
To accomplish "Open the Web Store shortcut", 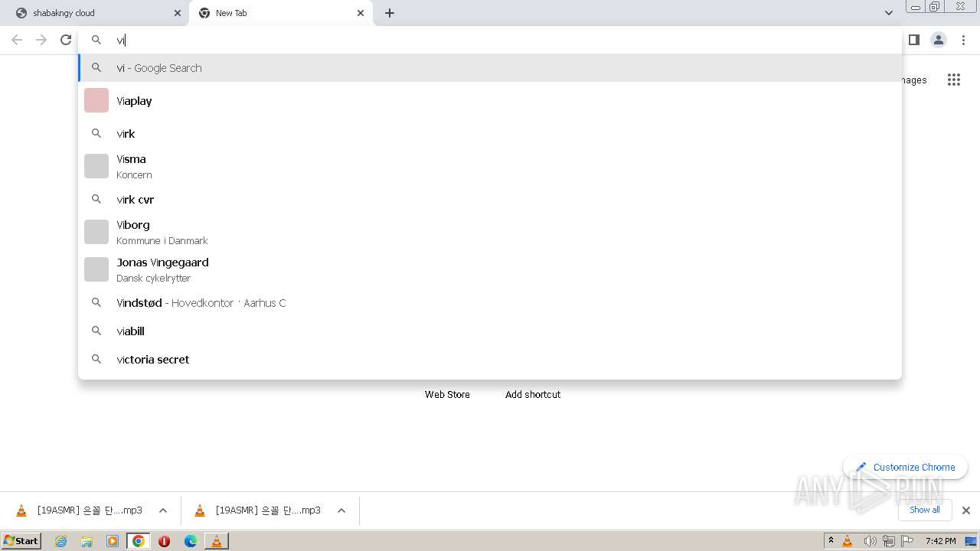I will [x=447, y=394].
